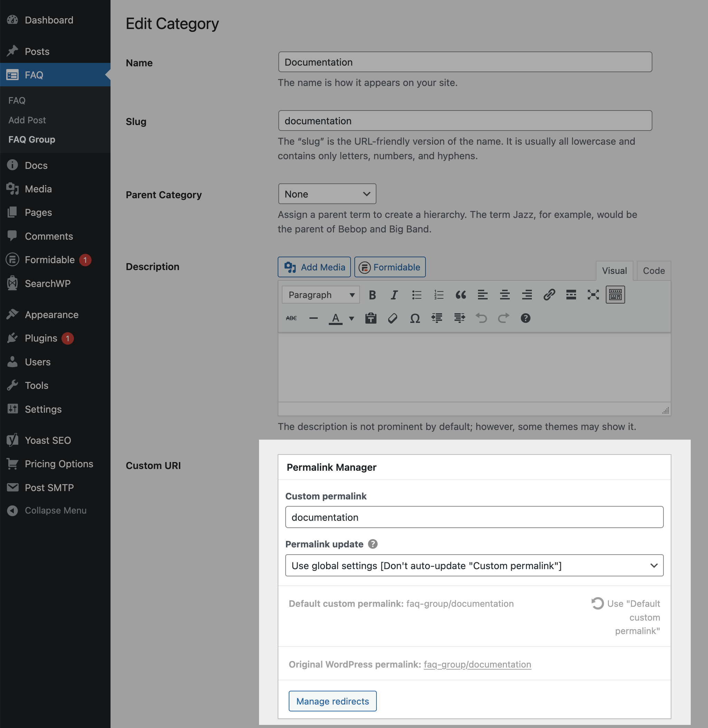Open the text color picker arrow
708x728 pixels.
coord(351,318)
